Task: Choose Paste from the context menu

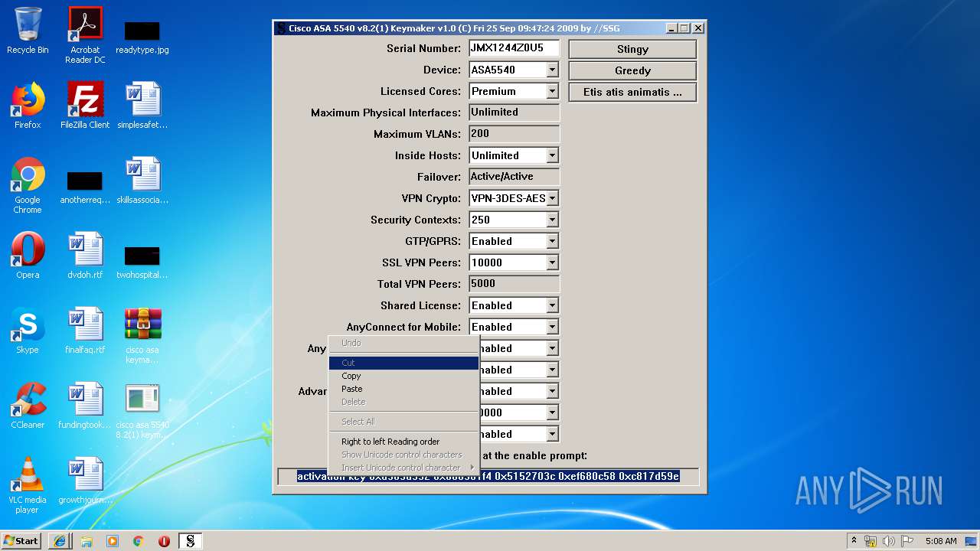Action: coord(403,389)
